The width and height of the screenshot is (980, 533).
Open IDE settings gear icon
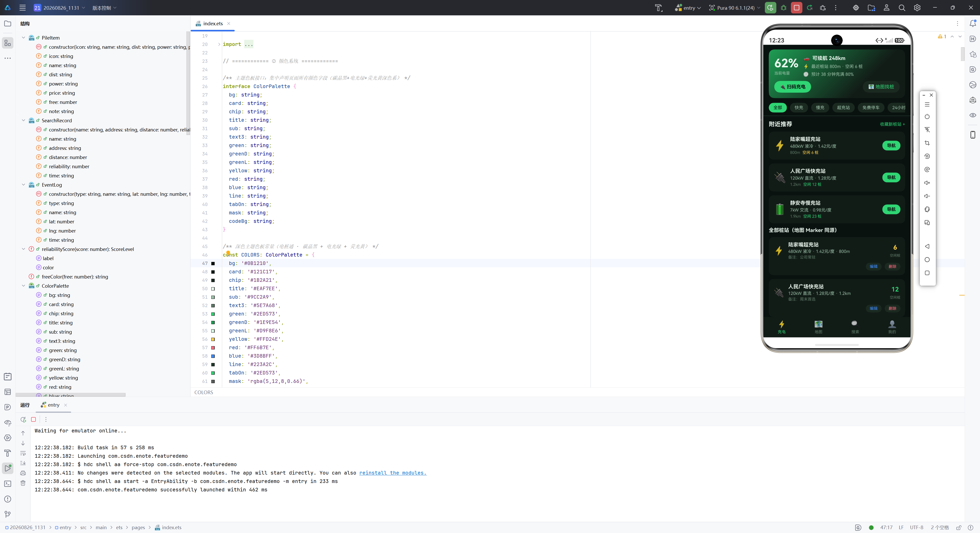pos(917,8)
